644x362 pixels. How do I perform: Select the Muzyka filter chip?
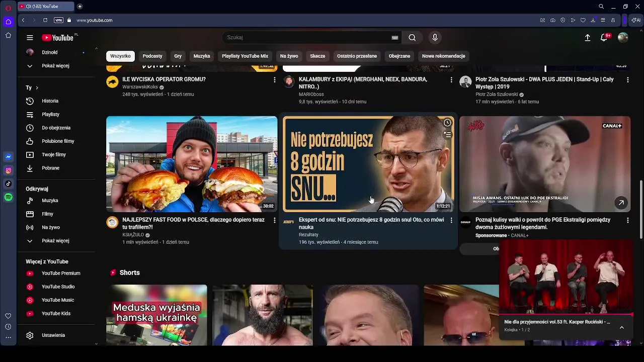click(x=202, y=56)
